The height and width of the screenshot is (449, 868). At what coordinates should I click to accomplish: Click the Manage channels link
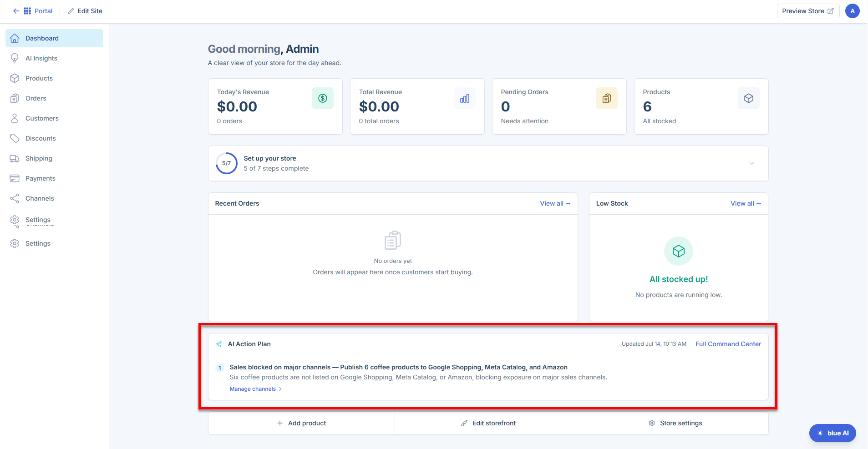coord(256,389)
